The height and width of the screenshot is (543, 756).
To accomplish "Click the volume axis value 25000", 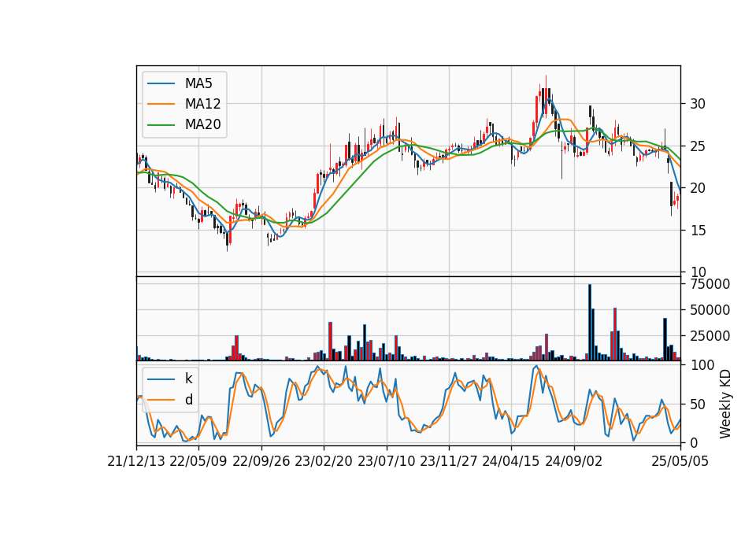I will coord(710,336).
